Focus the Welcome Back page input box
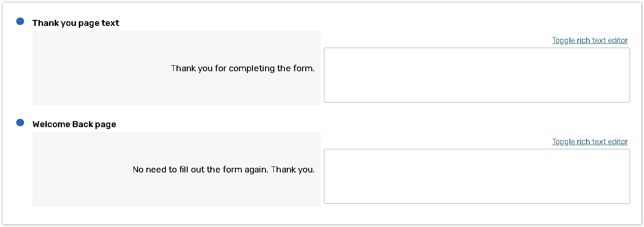The width and height of the screenshot is (644, 227). pyautogui.click(x=476, y=176)
